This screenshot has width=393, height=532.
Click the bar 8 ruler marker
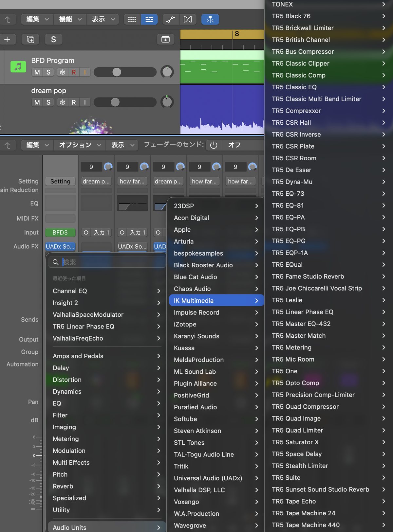(x=237, y=34)
